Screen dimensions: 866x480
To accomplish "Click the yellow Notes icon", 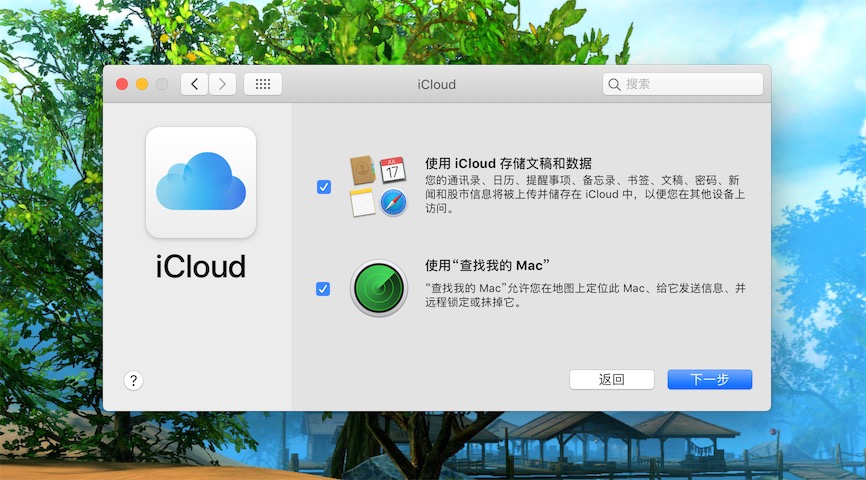I will (x=362, y=203).
